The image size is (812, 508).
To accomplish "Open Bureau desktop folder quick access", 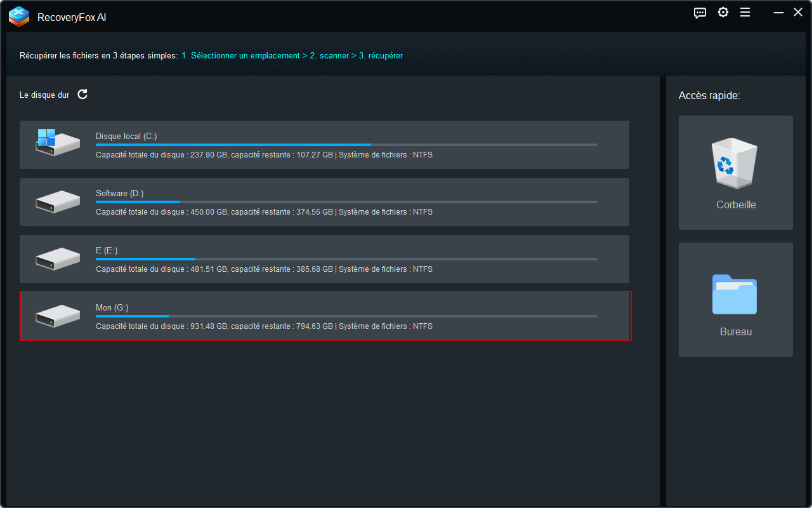I will click(736, 300).
